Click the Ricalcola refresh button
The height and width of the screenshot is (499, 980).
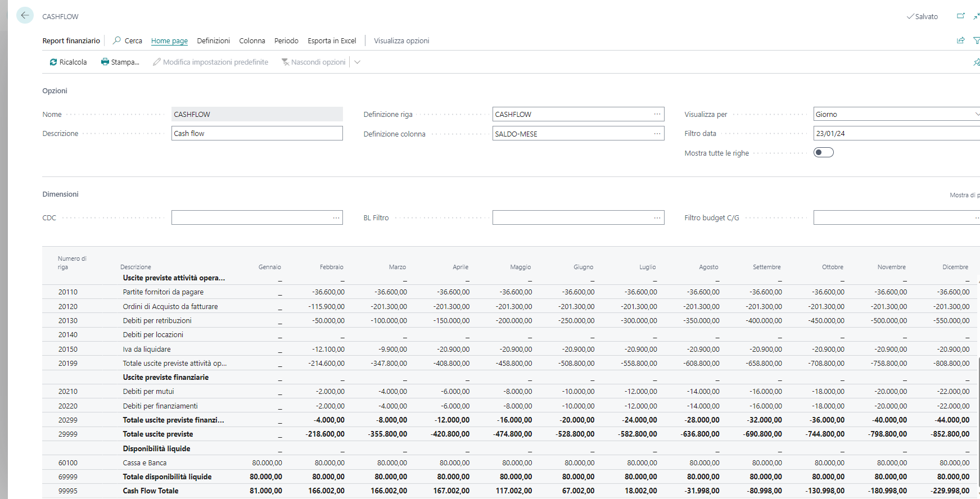click(x=68, y=62)
